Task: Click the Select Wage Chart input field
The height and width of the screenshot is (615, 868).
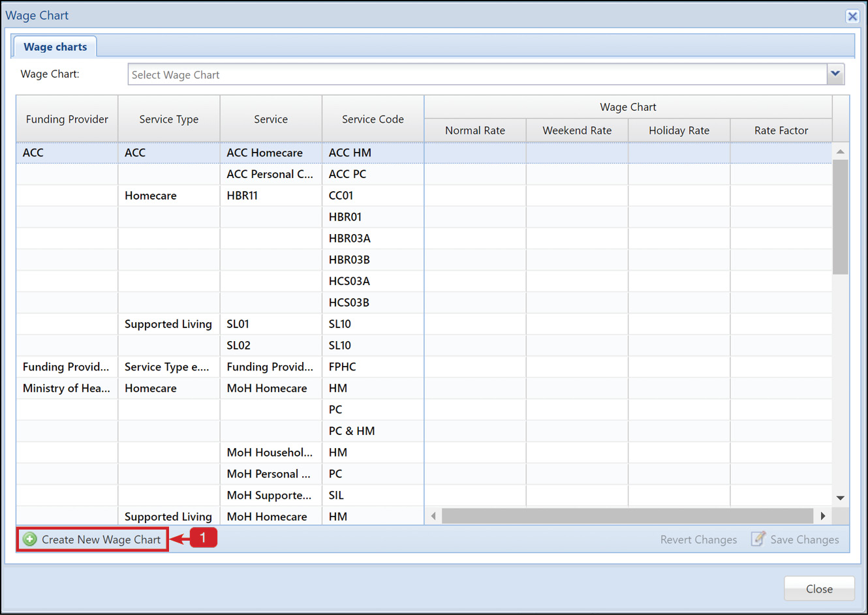Action: (478, 74)
